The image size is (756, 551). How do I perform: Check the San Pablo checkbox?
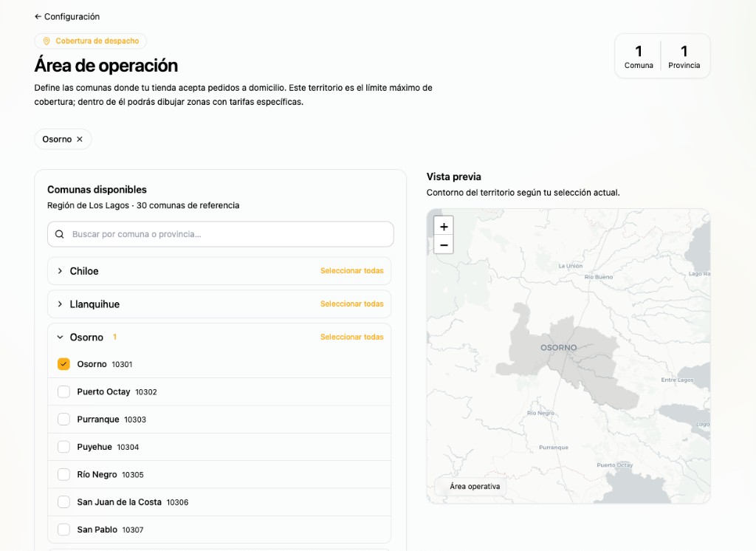click(x=63, y=530)
